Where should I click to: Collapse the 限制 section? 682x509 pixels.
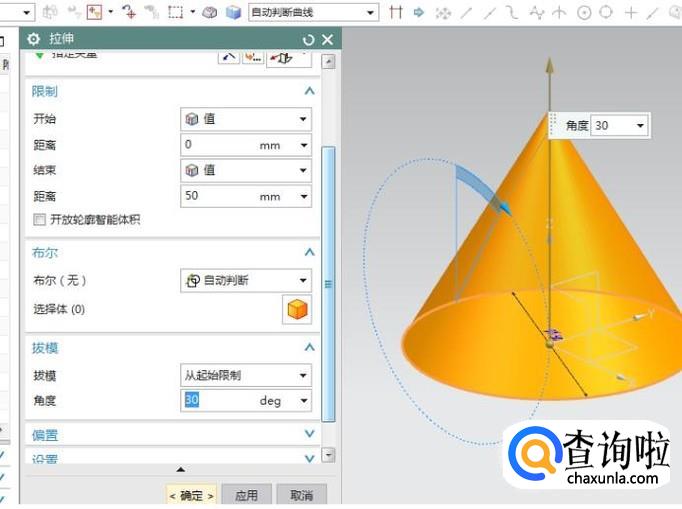(309, 91)
